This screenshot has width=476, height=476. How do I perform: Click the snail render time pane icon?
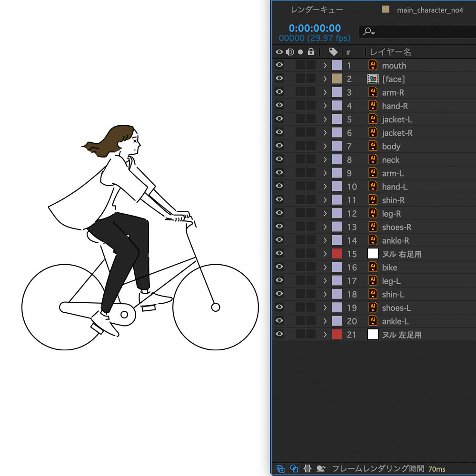point(321,469)
